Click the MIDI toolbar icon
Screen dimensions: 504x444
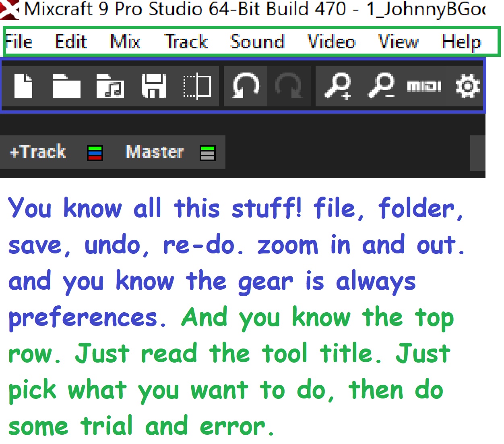coord(424,86)
